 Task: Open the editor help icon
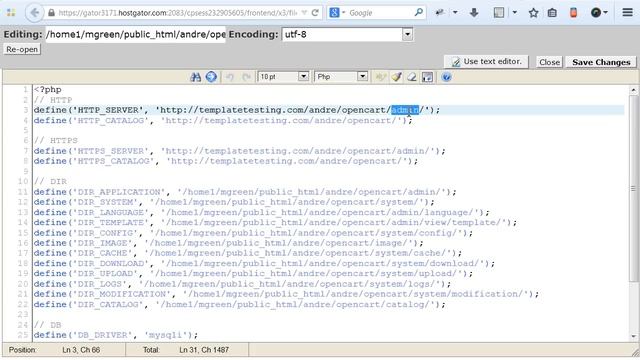[446, 77]
